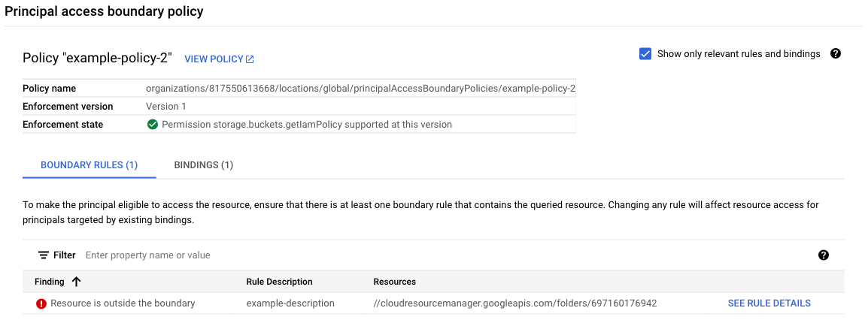Click the Rule Description column header
Viewport: 868px width, 320px height.
tap(279, 282)
